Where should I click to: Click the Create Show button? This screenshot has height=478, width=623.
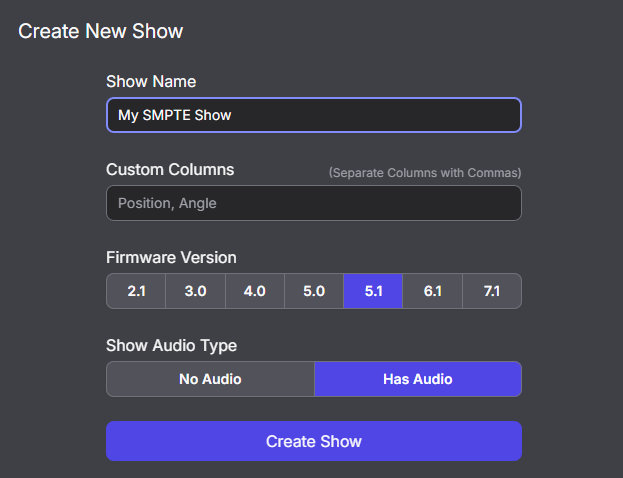click(x=314, y=441)
